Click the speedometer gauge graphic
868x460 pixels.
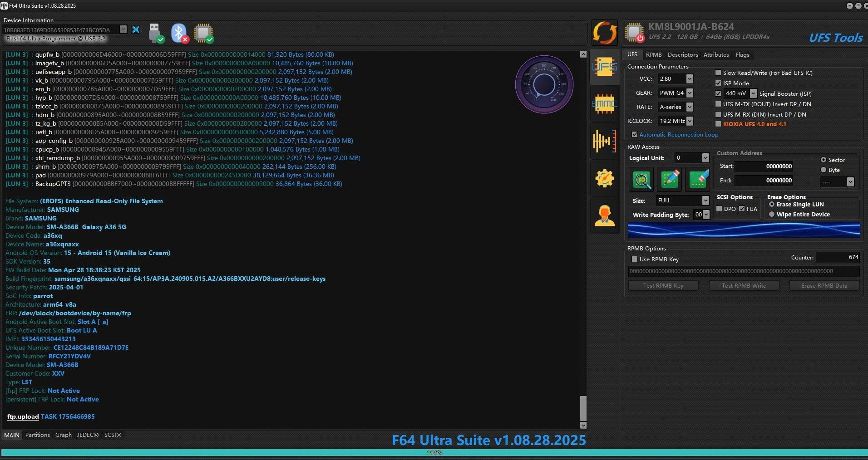click(544, 84)
